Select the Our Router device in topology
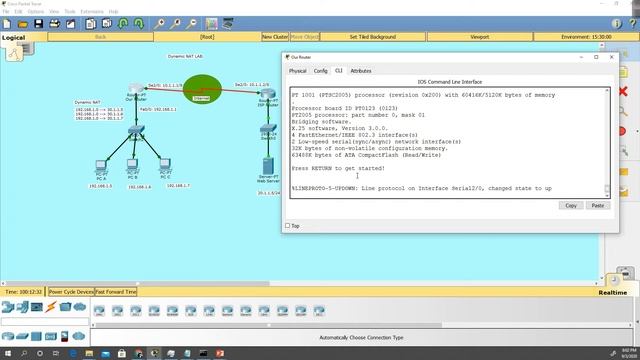Image resolution: width=640 pixels, height=360 pixels. [136, 89]
